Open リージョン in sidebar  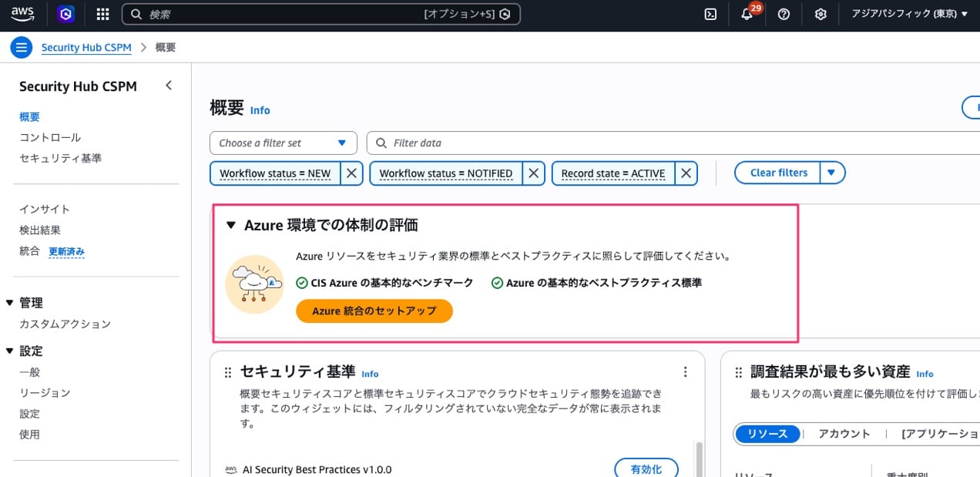point(45,392)
